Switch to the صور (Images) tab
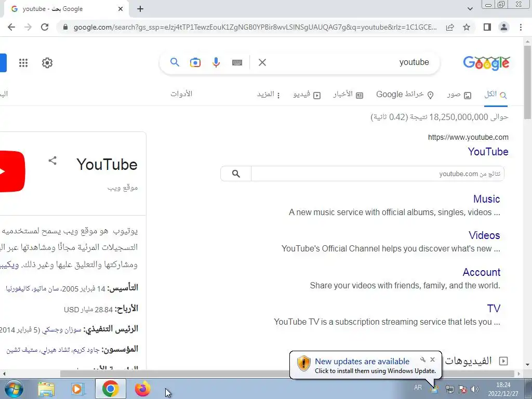 point(459,95)
